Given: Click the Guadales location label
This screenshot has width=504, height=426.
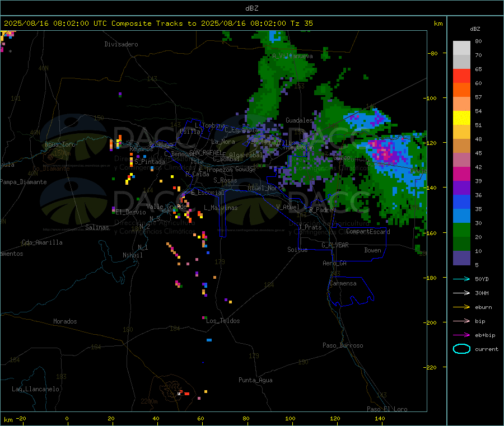Looking at the screenshot, I should click(x=299, y=120).
